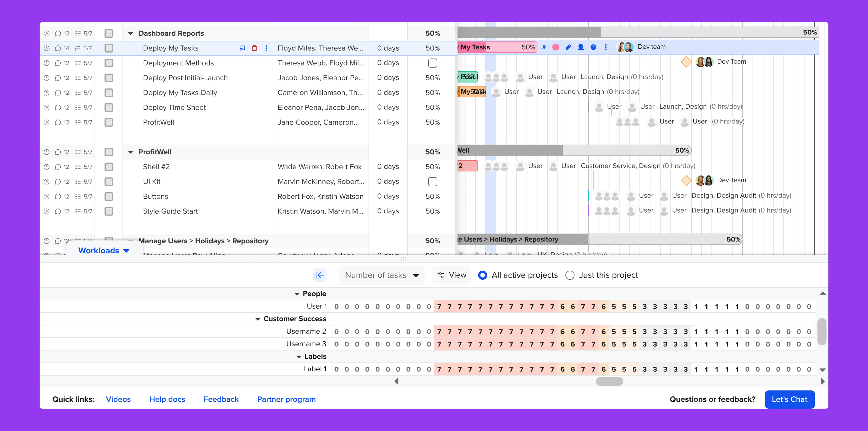This screenshot has height=431, width=868.
Task: Select the Just this project radio button
Action: coord(570,275)
